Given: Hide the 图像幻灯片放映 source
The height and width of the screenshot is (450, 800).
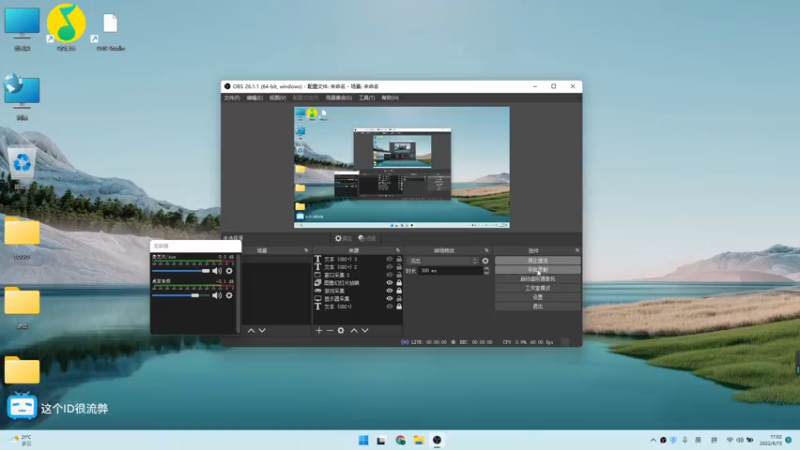Looking at the screenshot, I should (389, 283).
